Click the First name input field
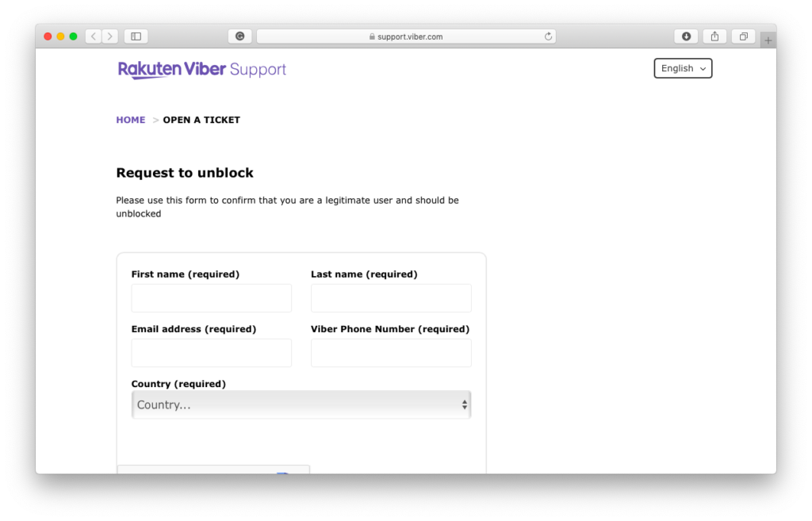Screen dimensions: 812x521 [212, 298]
